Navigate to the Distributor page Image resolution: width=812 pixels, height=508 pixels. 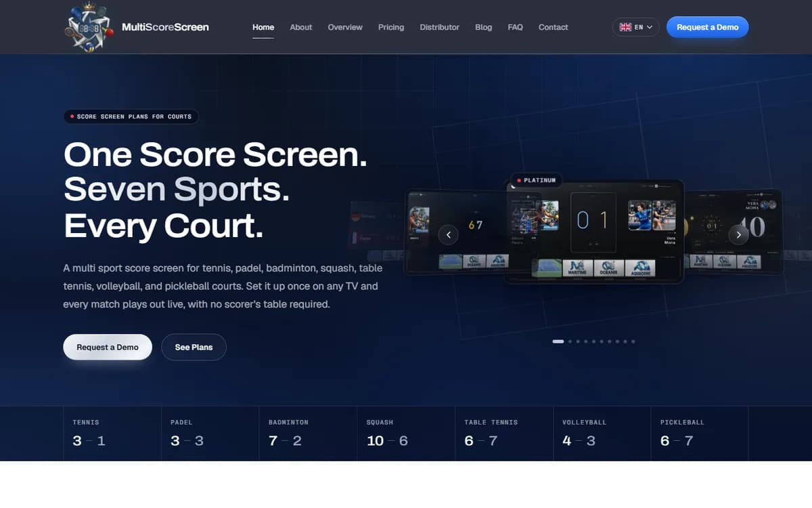(x=439, y=27)
